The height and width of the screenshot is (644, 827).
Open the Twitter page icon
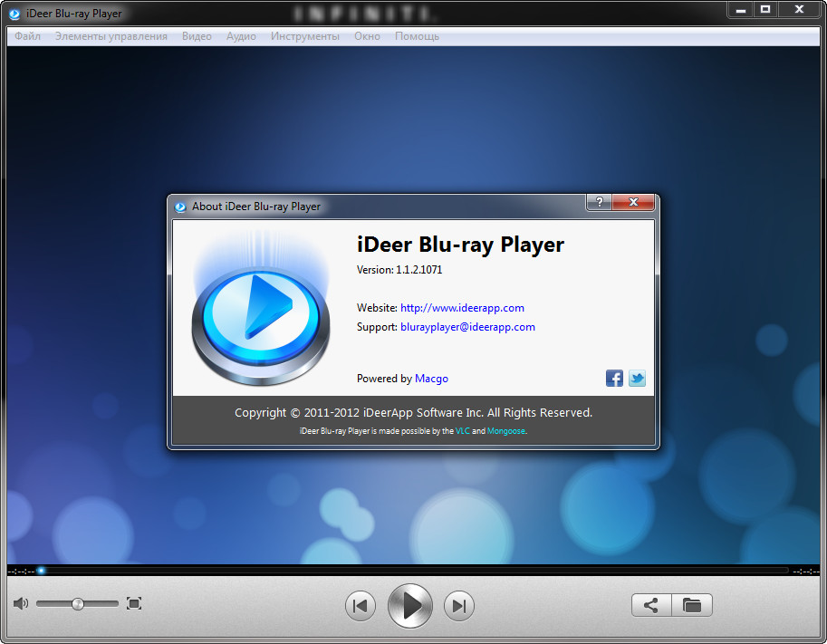(x=637, y=379)
